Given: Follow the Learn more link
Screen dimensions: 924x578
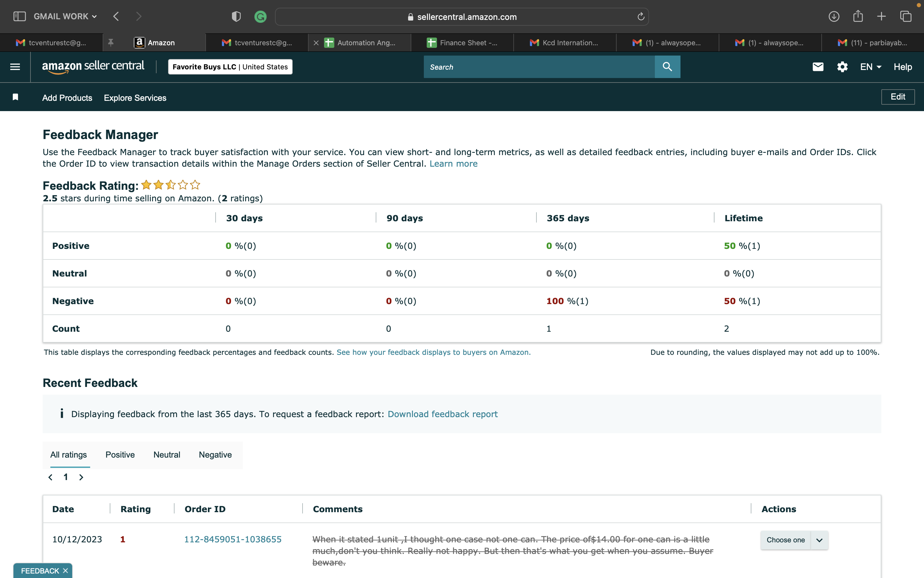Looking at the screenshot, I should click(454, 164).
